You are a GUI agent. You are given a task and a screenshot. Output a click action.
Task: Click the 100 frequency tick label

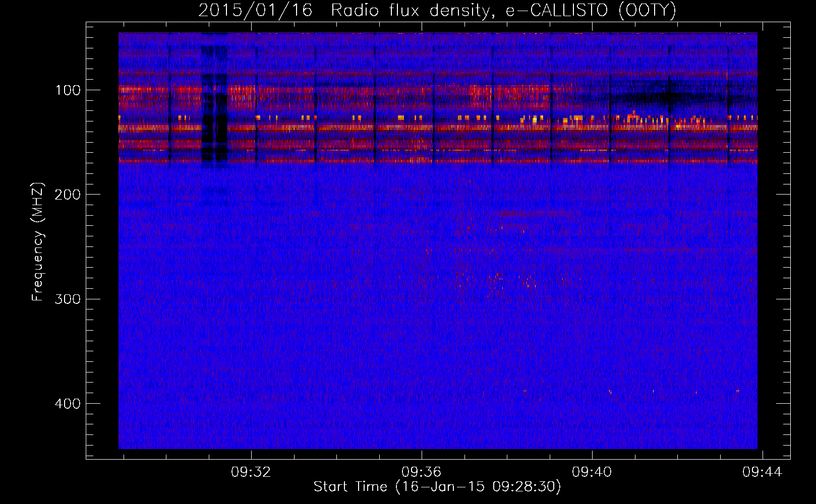tap(68, 90)
